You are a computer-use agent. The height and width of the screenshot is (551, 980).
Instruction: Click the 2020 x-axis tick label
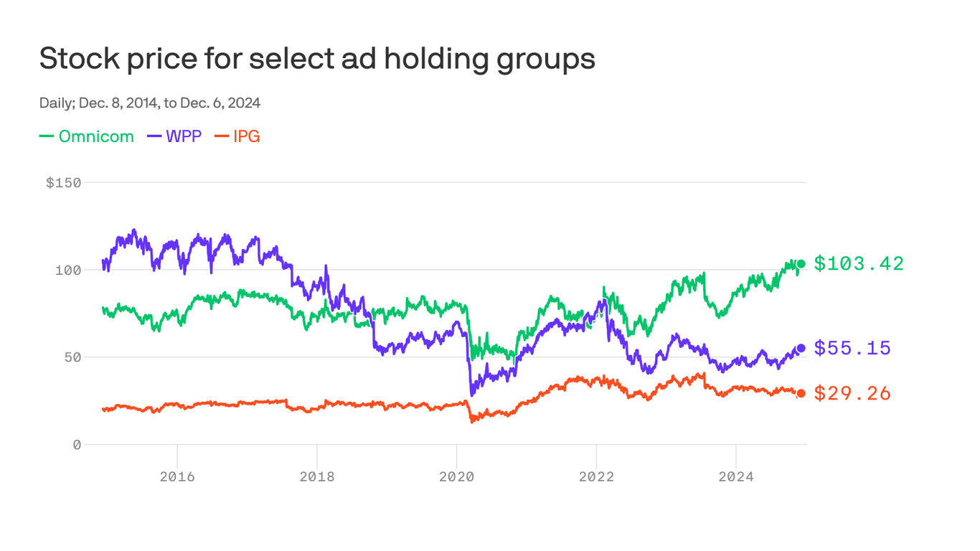456,476
